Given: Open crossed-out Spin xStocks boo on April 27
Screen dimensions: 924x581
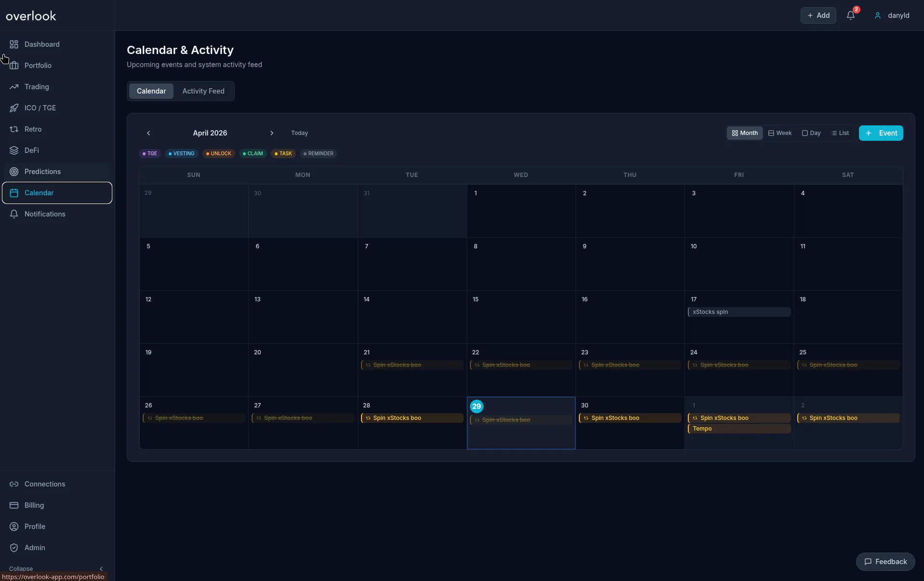Looking at the screenshot, I should 303,418.
